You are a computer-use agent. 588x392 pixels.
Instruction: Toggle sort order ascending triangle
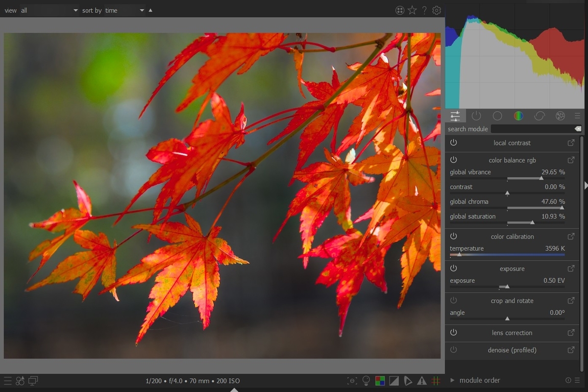pos(150,10)
